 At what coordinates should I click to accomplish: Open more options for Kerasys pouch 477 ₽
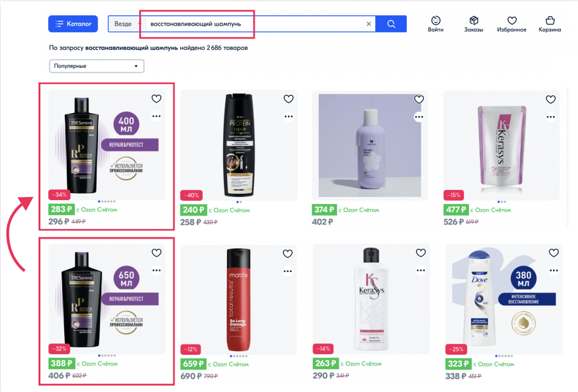[550, 117]
